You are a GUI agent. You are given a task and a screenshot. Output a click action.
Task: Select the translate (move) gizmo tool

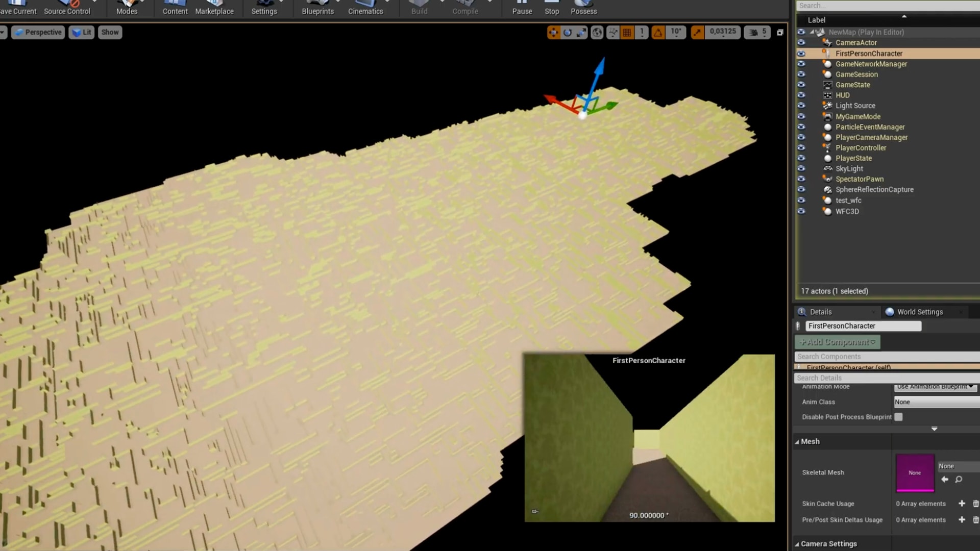point(553,33)
